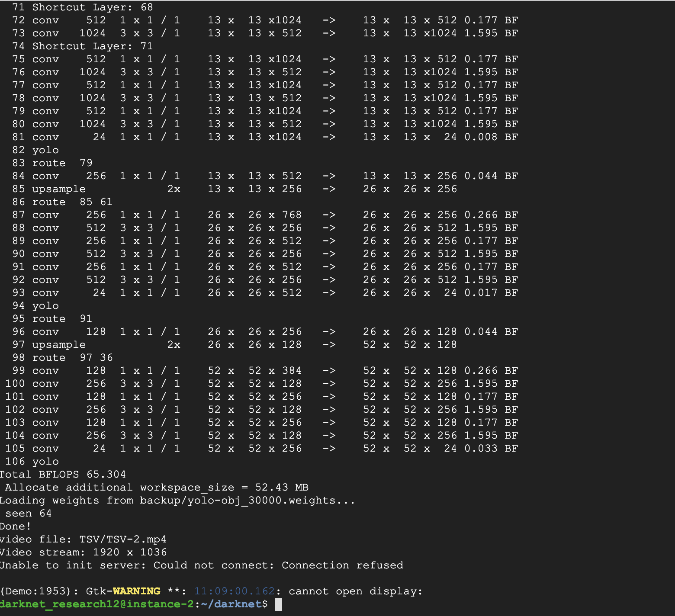
Task: Click the '~/darknet' path in the prompt
Action: 231,604
